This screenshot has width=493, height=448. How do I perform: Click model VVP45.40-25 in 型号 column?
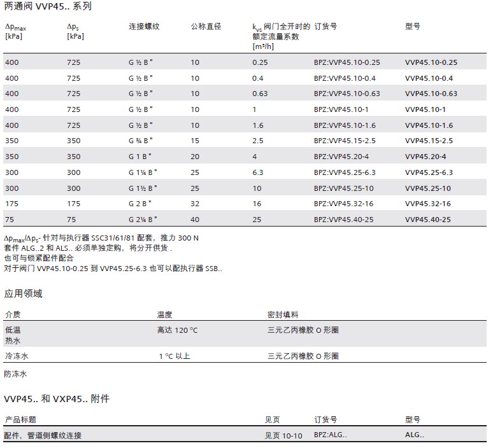[428, 220]
